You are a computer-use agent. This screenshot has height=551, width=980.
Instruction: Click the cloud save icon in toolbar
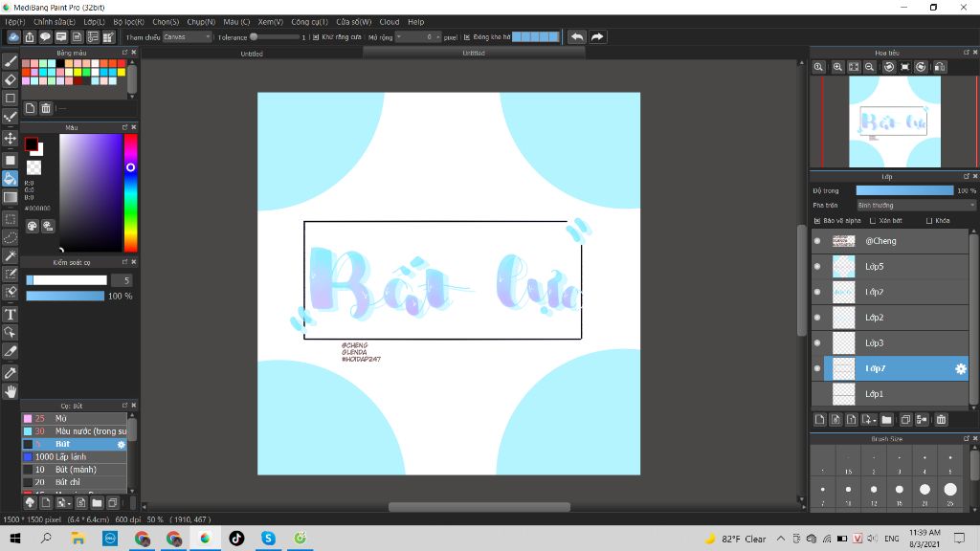tap(13, 37)
